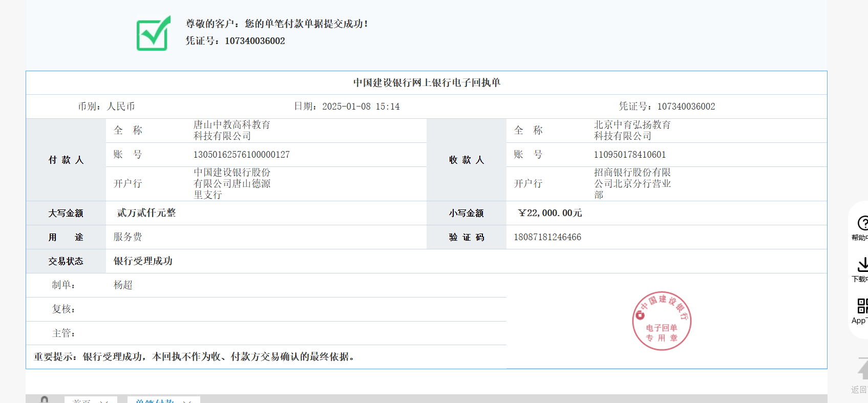Click the 主管 label
The height and width of the screenshot is (403, 868).
64,333
